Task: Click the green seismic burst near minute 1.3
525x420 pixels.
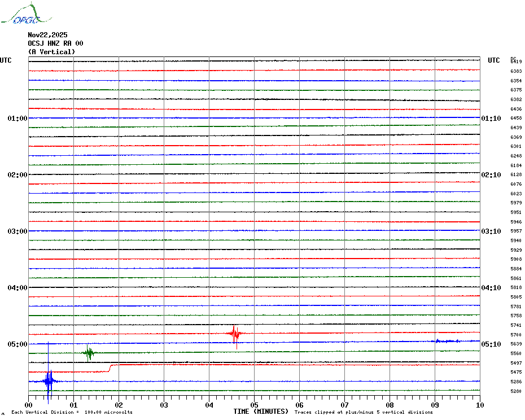Action: (x=88, y=353)
